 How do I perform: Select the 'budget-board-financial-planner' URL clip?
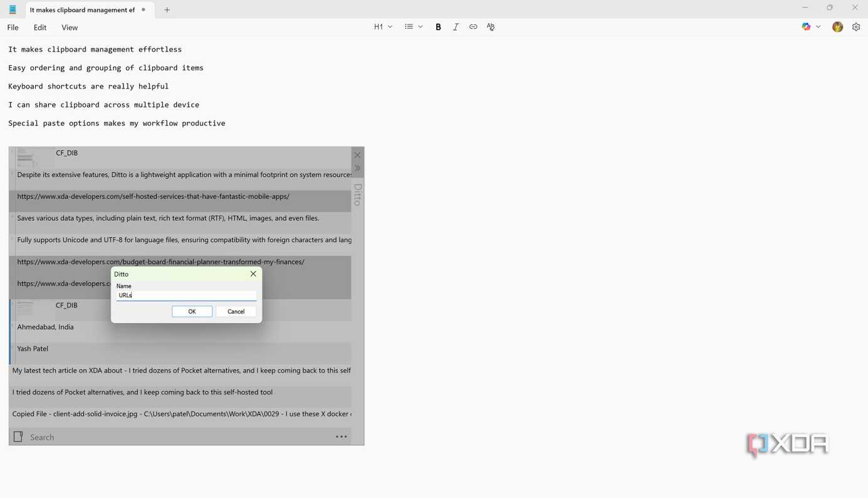(x=180, y=262)
